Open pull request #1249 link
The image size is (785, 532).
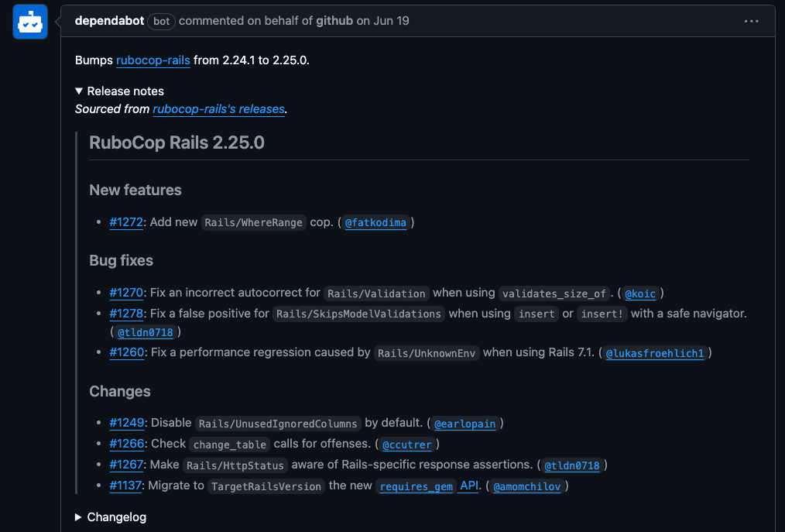point(127,424)
